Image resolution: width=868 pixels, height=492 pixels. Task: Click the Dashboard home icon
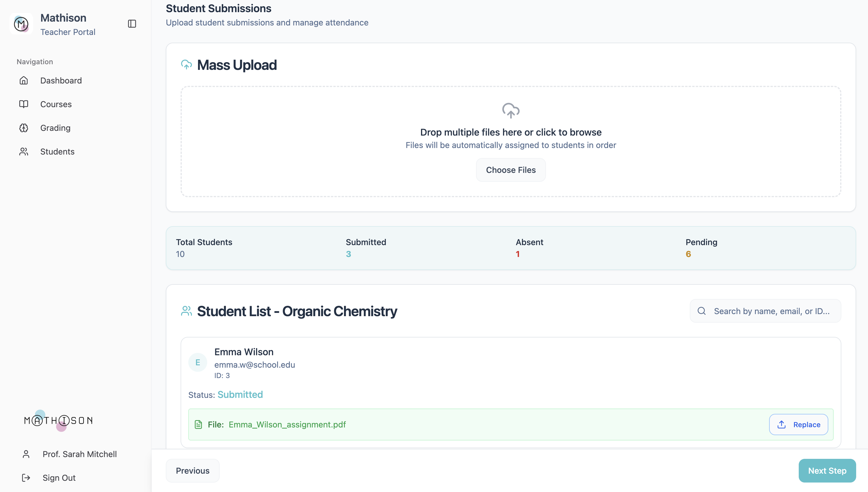coord(24,81)
